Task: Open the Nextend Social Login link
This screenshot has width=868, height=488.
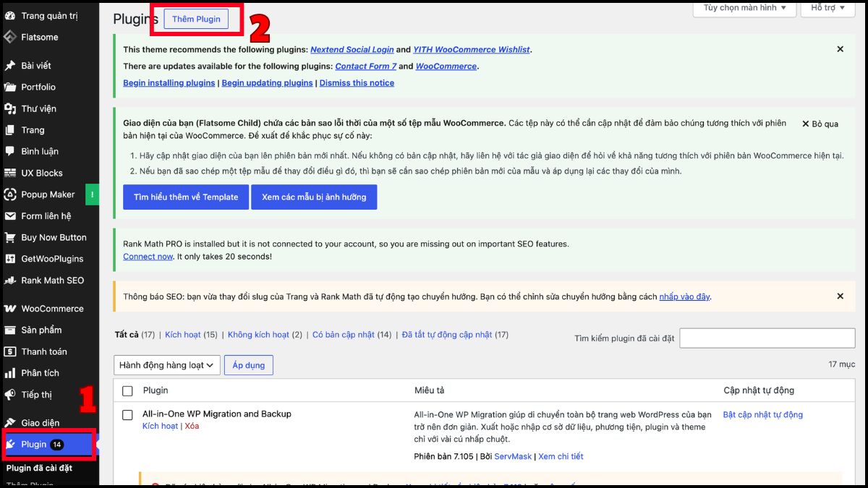Action: click(352, 50)
